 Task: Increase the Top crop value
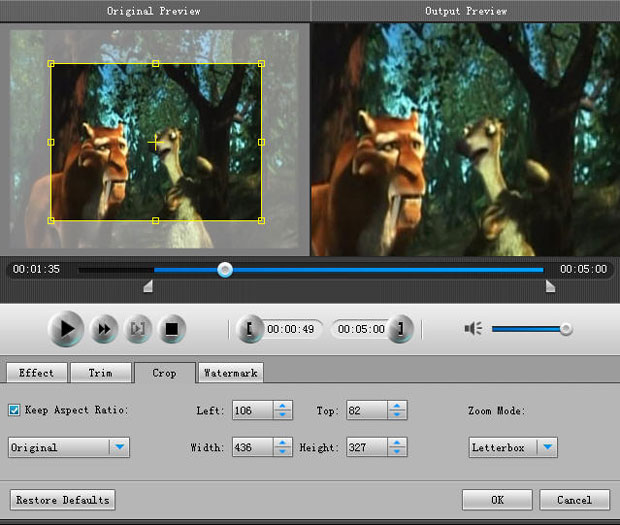point(397,406)
